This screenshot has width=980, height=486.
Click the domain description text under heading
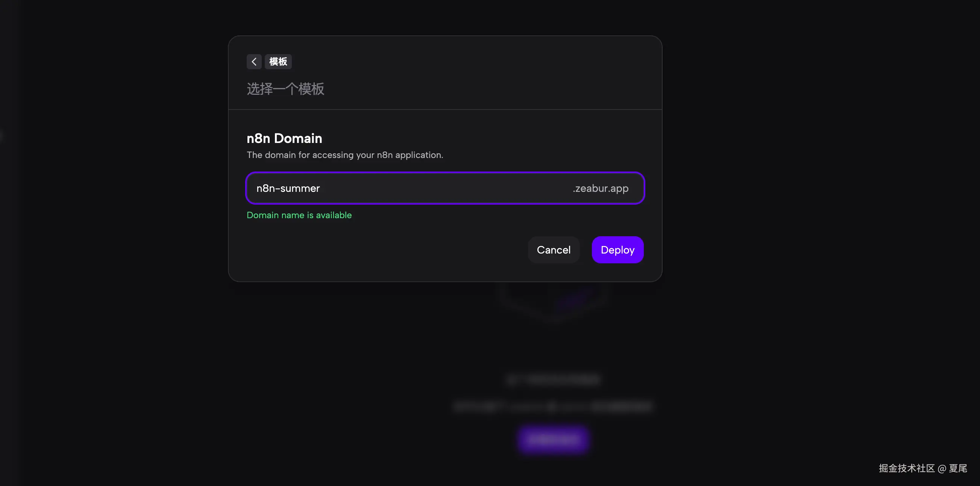tap(345, 155)
